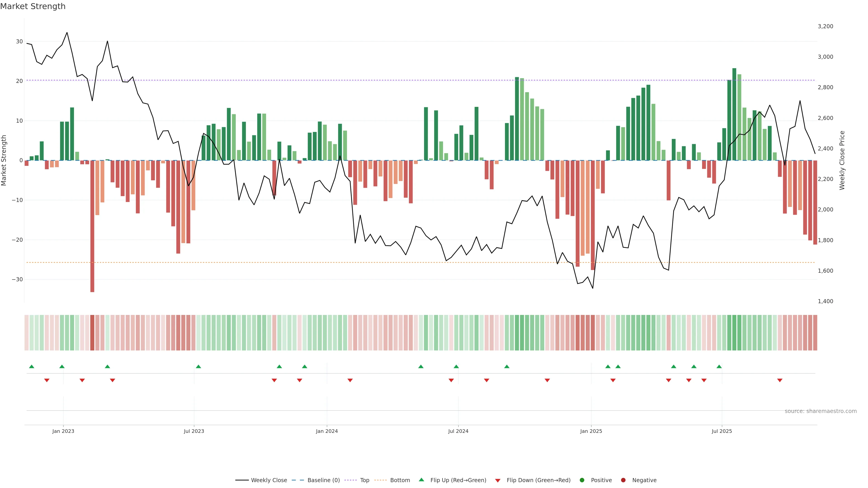Click the darkest red heatmap strip cell
This screenshot has height=488, width=868.
92,333
